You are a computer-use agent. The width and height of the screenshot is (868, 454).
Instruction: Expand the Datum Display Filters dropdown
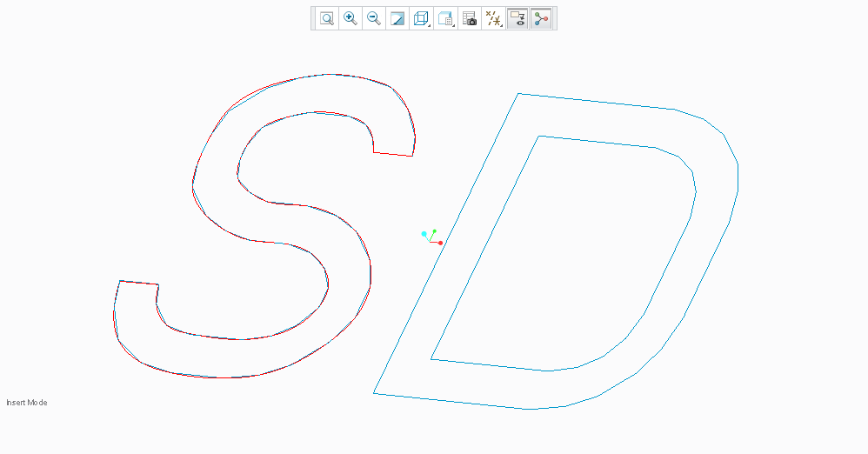point(493,18)
